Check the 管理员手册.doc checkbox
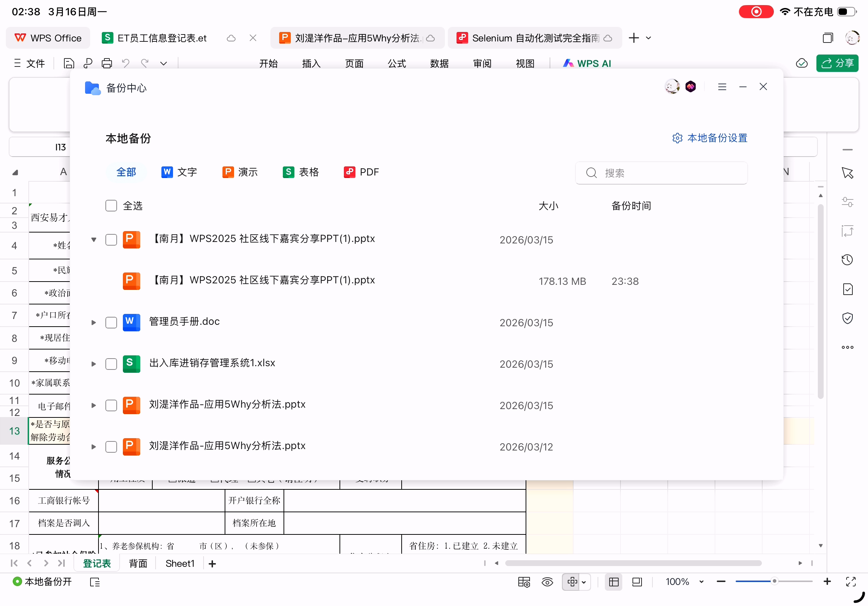Screen dimensions: 868x606 111,323
